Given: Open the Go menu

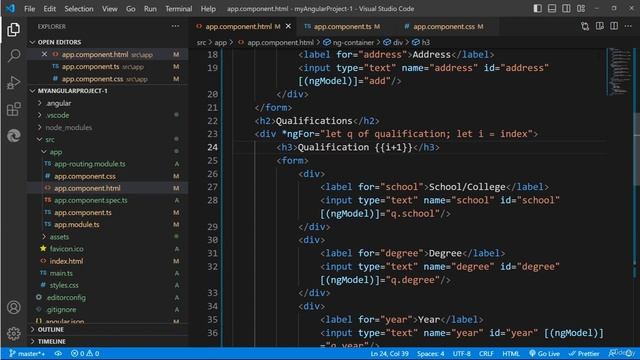Looking at the screenshot, I should [x=131, y=9].
